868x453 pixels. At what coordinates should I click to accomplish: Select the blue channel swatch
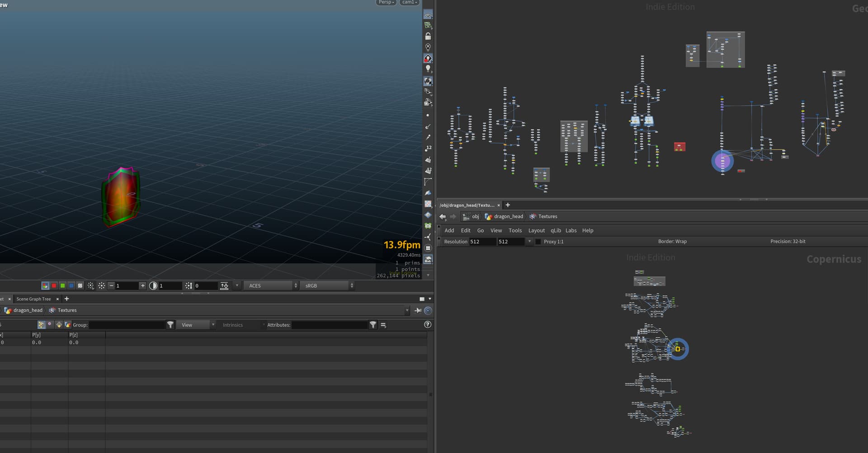[71, 286]
